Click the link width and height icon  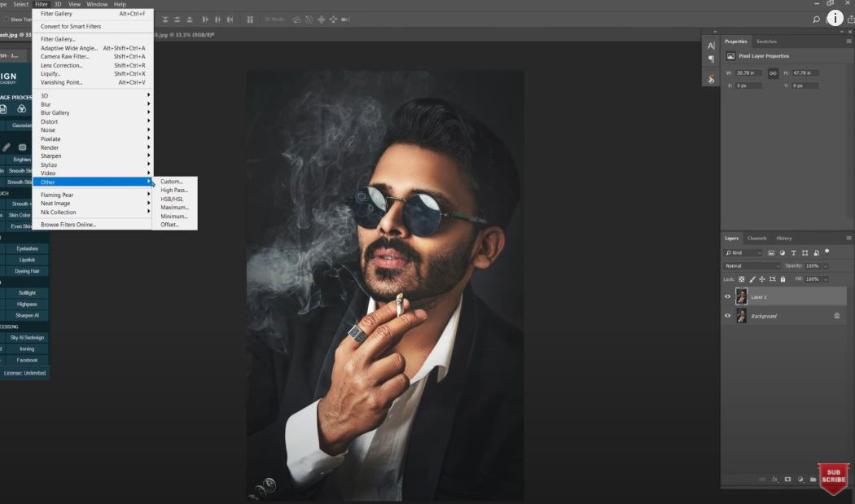773,73
